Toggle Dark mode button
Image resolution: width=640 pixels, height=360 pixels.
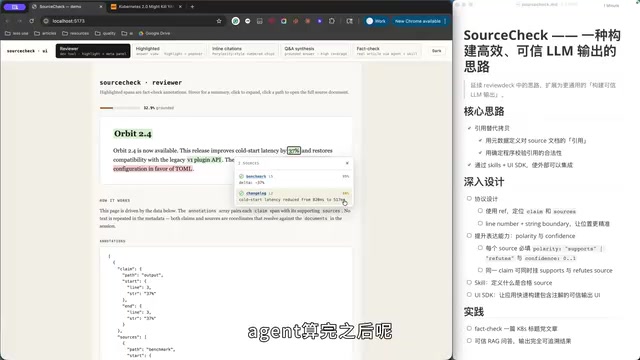[437, 51]
